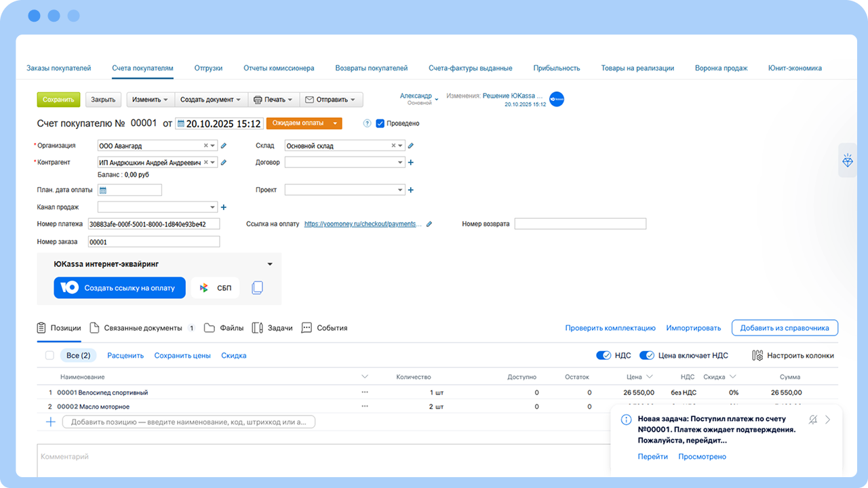Open the Печать dropdown menu
This screenshot has width=868, height=488.
[x=273, y=100]
